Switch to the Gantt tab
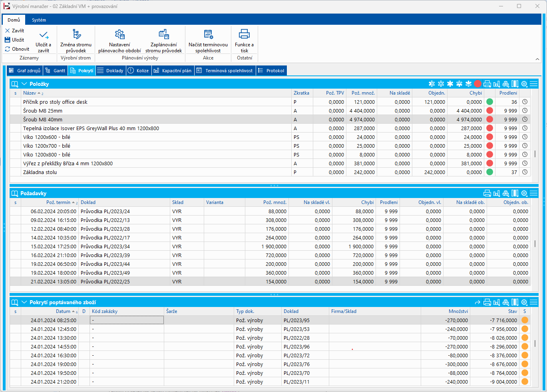Screen dimensions: 547x392 click(56, 71)
